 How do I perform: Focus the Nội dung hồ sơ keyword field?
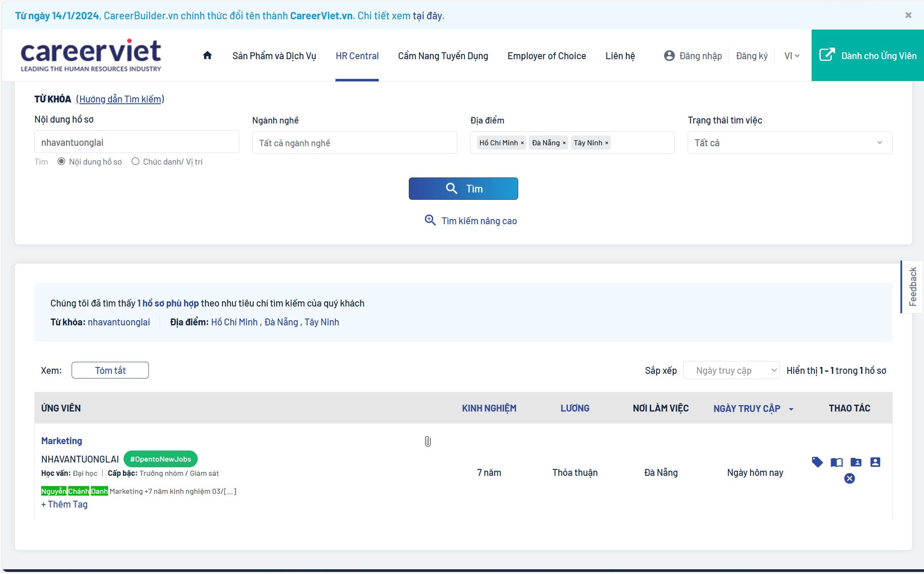click(136, 142)
